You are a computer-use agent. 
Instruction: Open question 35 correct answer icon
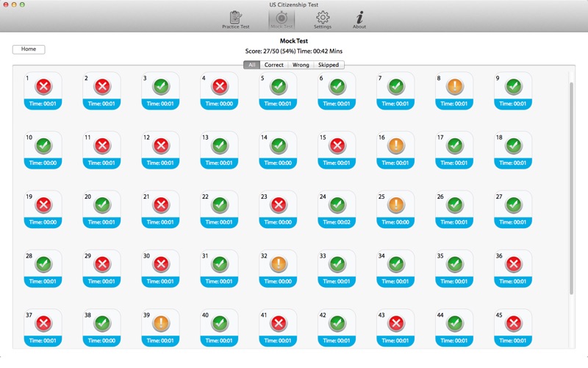(x=455, y=264)
